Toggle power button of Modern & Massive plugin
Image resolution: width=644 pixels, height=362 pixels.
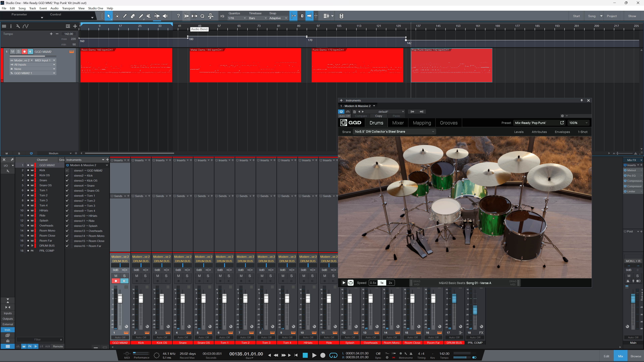click(341, 112)
